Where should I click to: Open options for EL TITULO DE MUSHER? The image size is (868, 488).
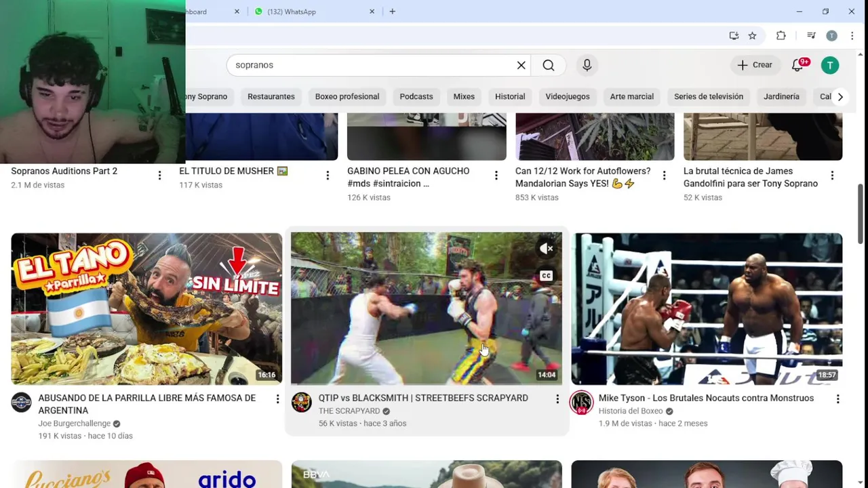pos(328,176)
